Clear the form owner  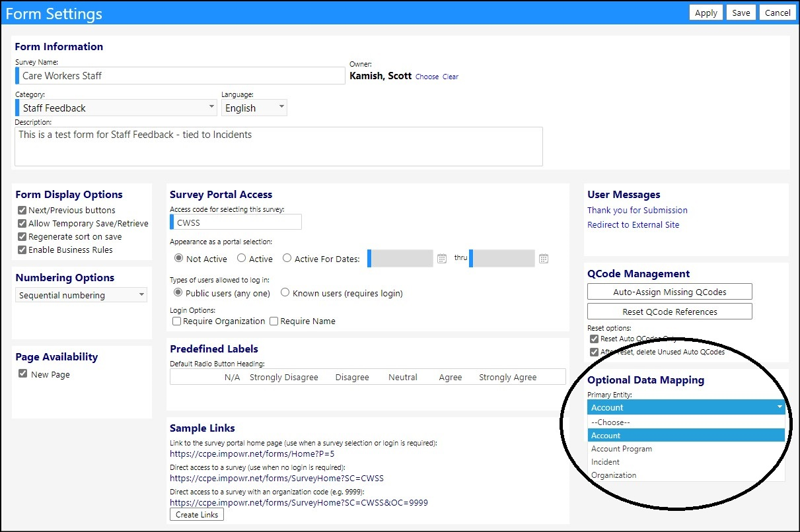[451, 77]
